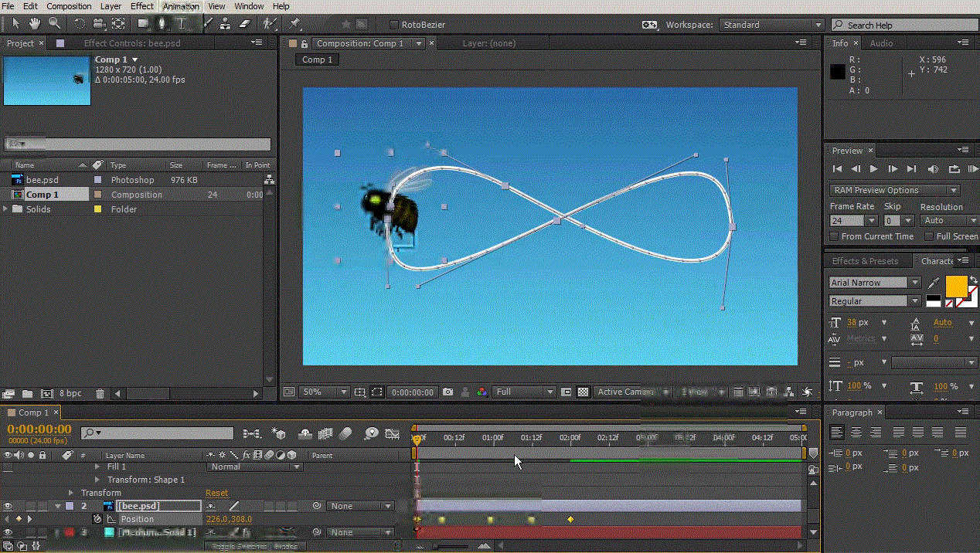This screenshot has height=553, width=980.
Task: Open the Full resolution dropdown
Action: (x=526, y=392)
